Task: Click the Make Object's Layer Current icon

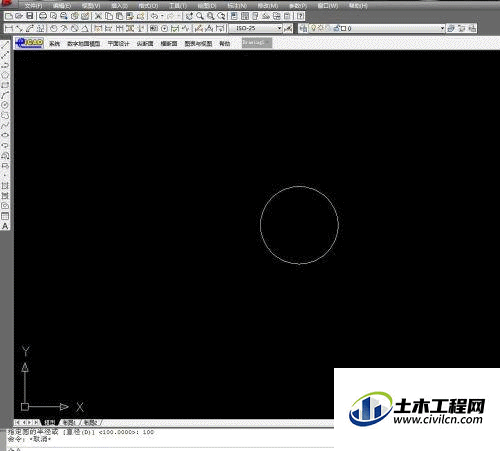Action: pyautogui.click(x=451, y=28)
